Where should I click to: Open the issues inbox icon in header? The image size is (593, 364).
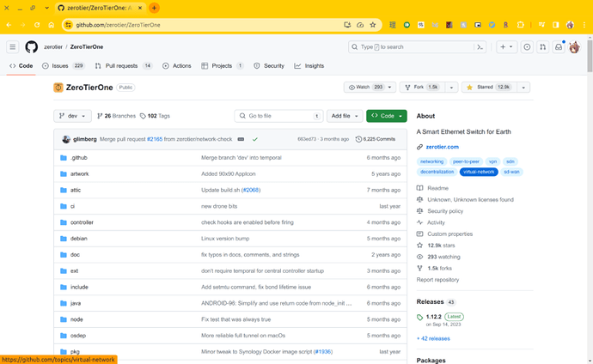[x=527, y=47]
